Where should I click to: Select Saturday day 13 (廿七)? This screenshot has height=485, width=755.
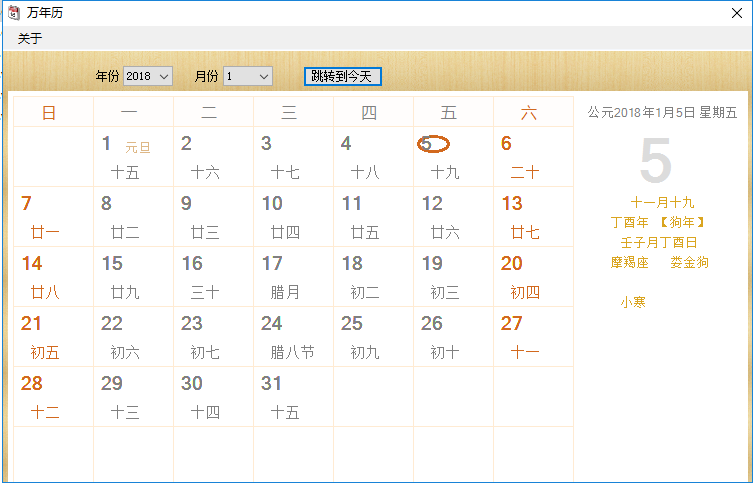[533, 217]
